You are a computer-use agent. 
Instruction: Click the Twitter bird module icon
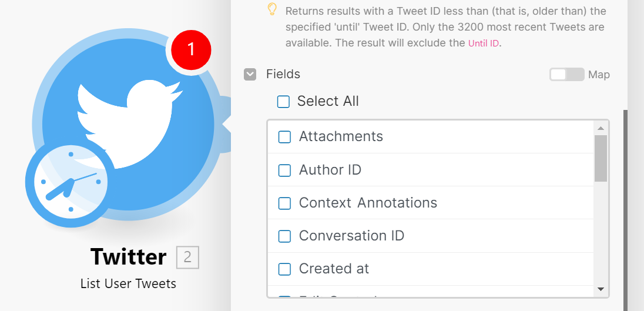coord(129,118)
